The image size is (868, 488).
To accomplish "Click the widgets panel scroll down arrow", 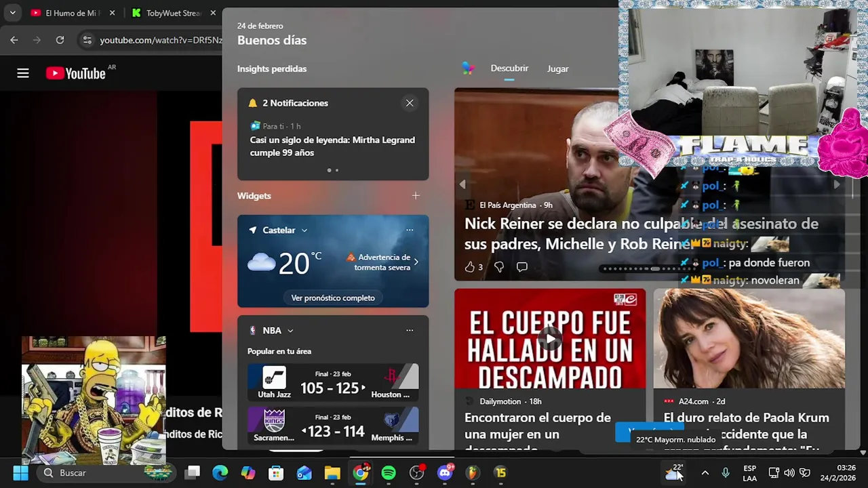I will pos(863,452).
